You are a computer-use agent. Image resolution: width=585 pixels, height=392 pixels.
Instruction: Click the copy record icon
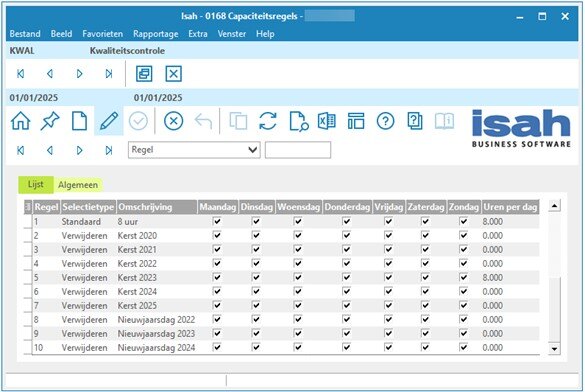click(x=238, y=121)
